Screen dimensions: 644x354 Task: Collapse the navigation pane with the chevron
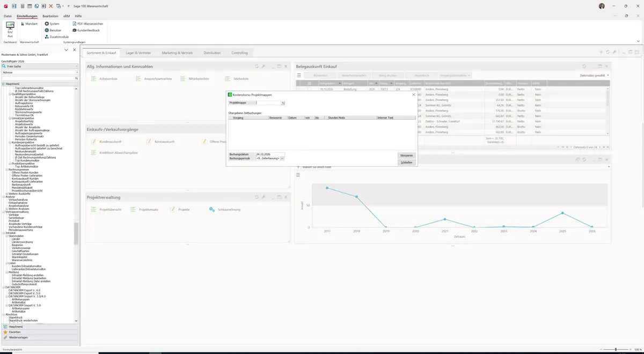pos(67,50)
